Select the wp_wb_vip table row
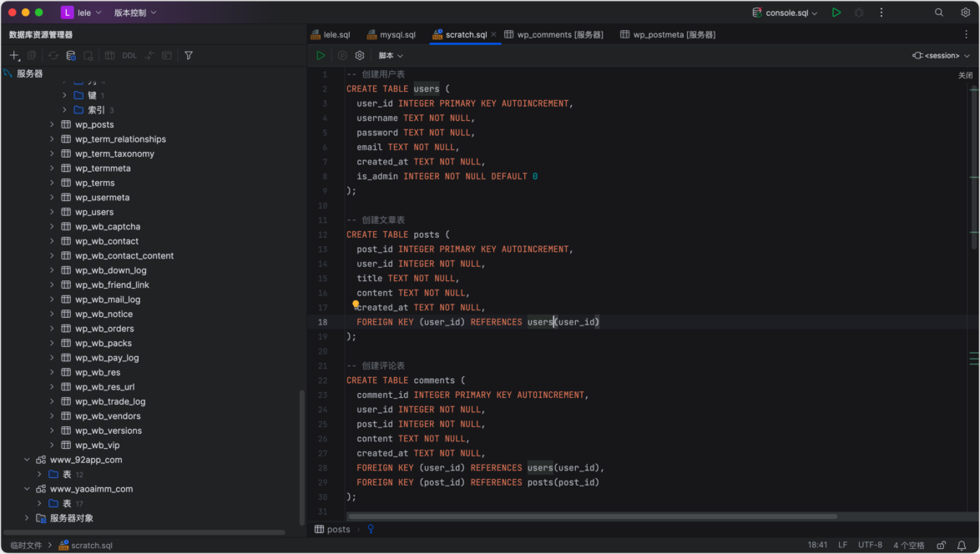The image size is (980, 554). (153, 446)
